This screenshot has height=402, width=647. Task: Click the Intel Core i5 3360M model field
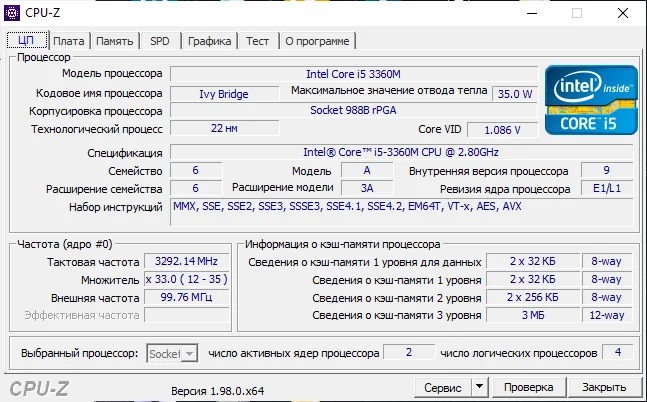(x=354, y=74)
